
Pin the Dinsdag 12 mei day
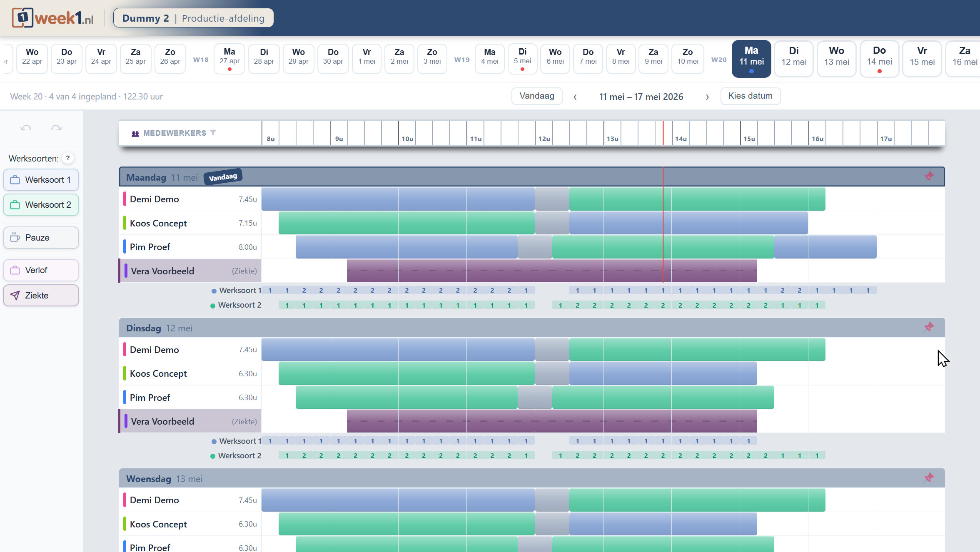[x=929, y=327]
